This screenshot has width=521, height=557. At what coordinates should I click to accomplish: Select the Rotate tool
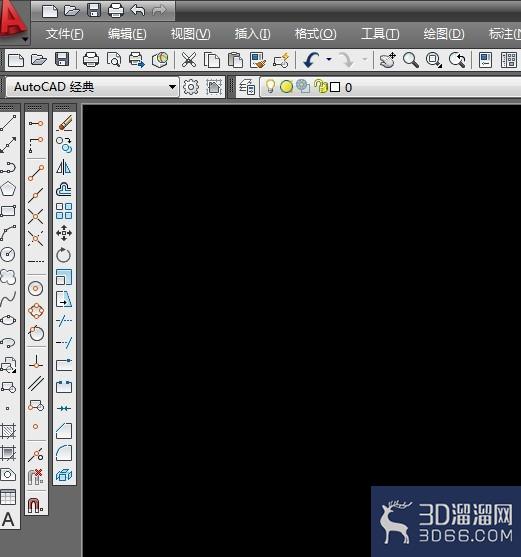[x=64, y=255]
